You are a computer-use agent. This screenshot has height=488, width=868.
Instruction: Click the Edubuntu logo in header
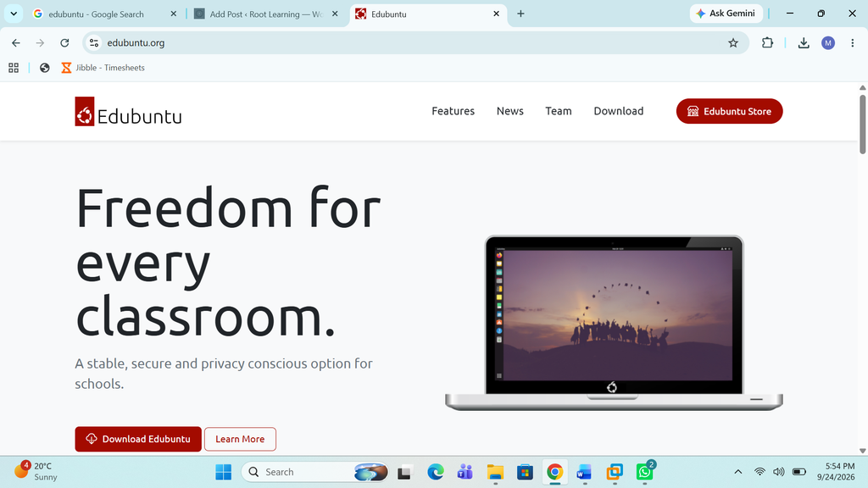pyautogui.click(x=129, y=111)
